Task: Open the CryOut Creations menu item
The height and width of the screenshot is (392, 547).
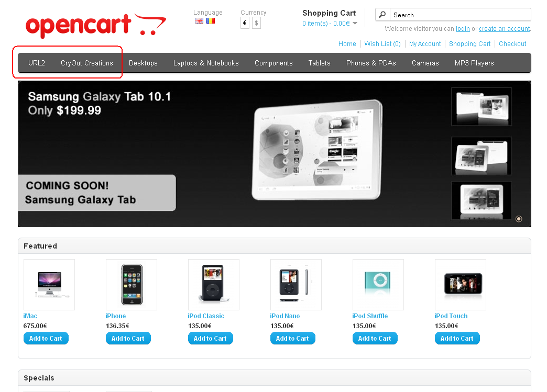Action: 87,63
